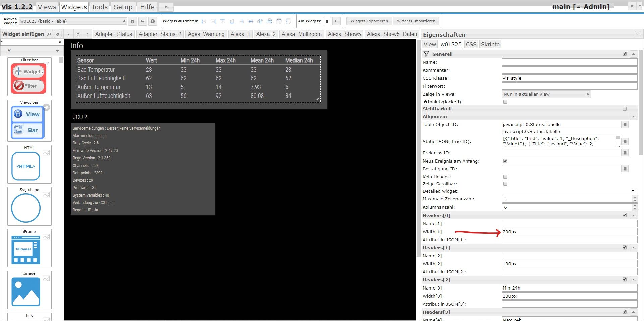Open the widget search magnifier icon
The width and height of the screenshot is (644, 321).
(x=49, y=34)
